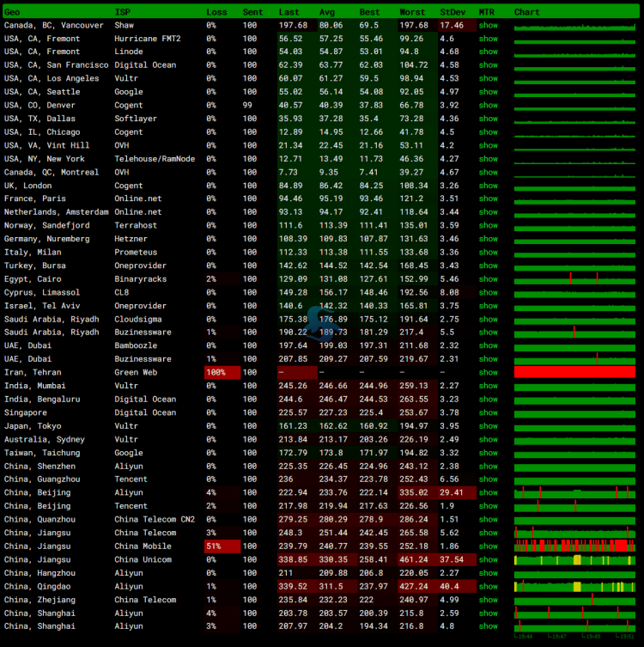Click show for the Egypt, Cairo Binaryracks row
644x647 pixels.
point(488,279)
